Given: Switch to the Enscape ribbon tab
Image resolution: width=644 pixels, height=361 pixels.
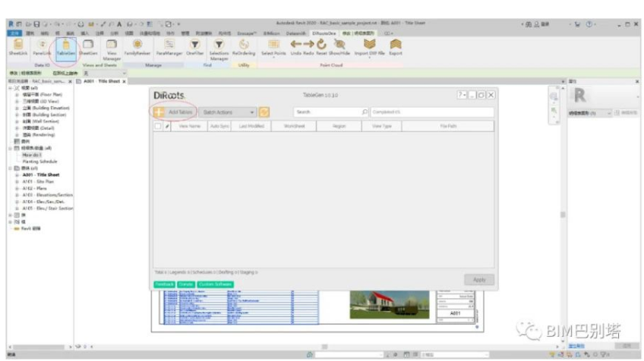Looking at the screenshot, I should pyautogui.click(x=246, y=33).
